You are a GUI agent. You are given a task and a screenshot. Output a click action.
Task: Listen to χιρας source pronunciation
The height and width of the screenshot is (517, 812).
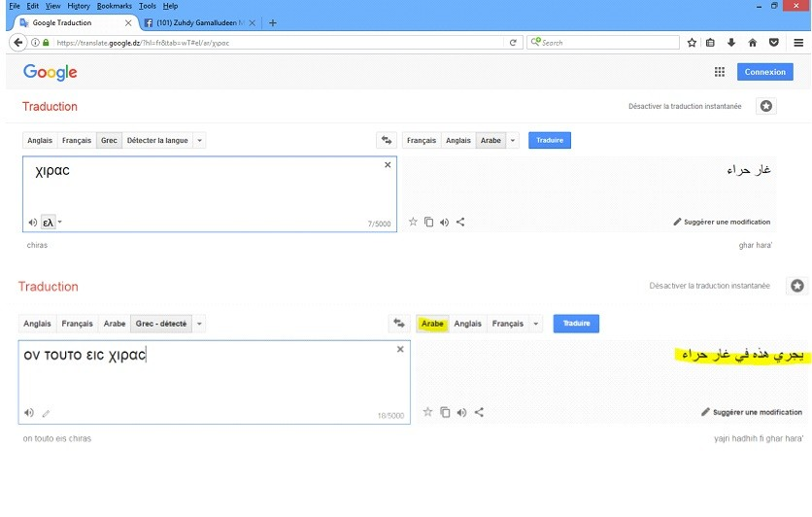pos(33,223)
